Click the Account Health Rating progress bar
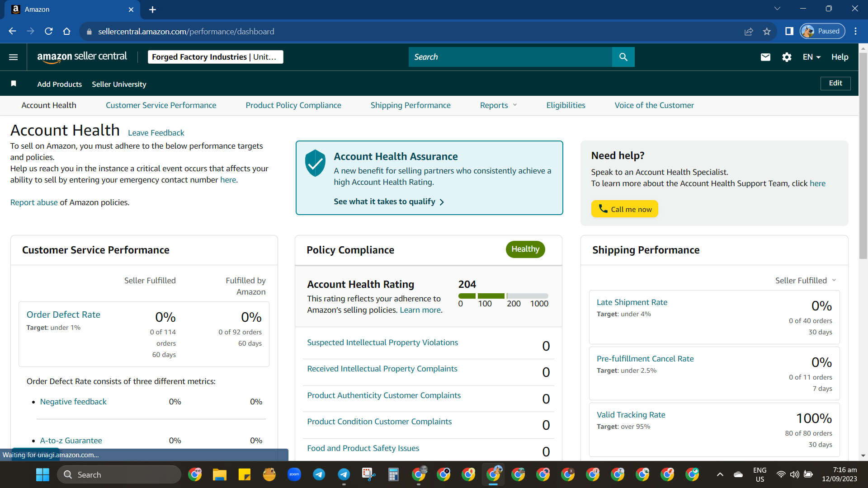The height and width of the screenshot is (488, 868). pos(503,296)
